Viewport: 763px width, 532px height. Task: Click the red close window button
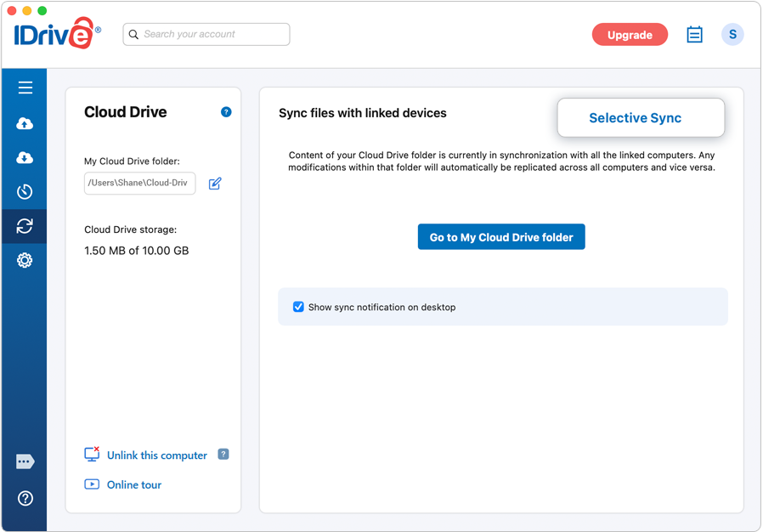tap(12, 11)
